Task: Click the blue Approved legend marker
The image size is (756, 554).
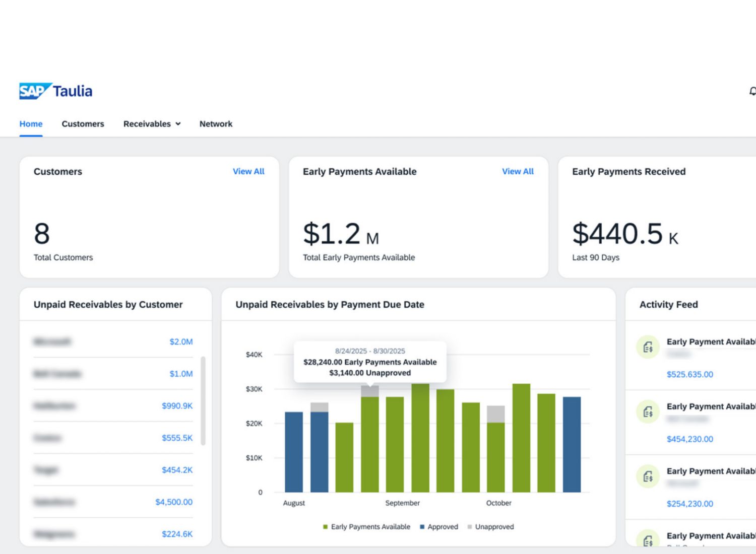Action: (x=422, y=527)
